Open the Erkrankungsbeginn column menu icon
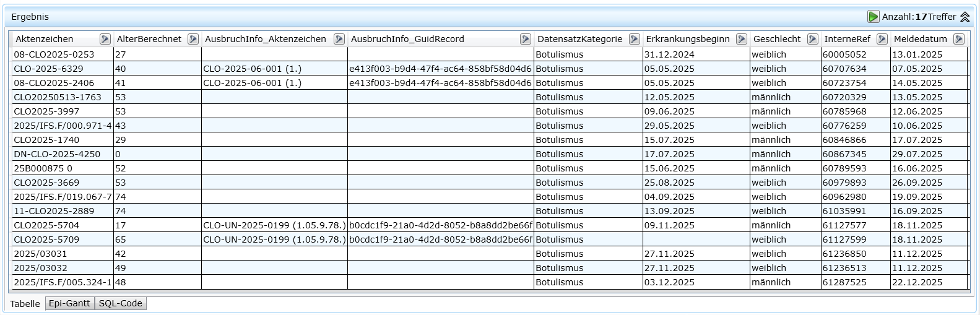Screen dimensions: 980x315 click(741, 39)
